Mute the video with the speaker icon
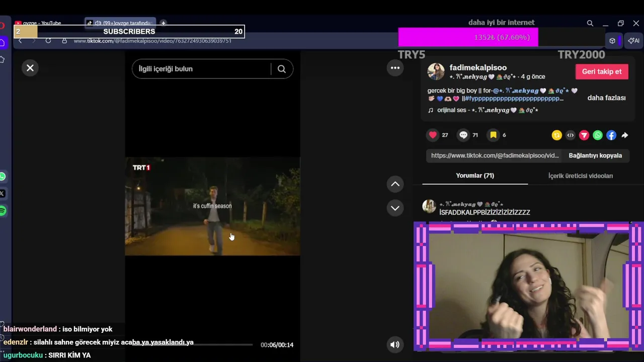 click(395, 344)
